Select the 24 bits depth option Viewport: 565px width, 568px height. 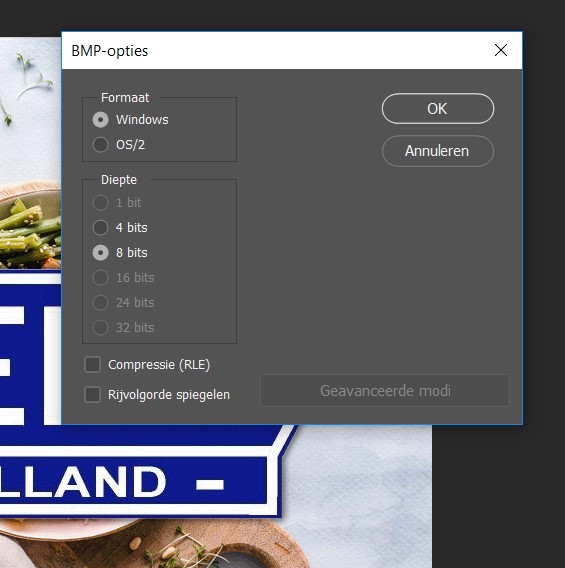tap(100, 302)
